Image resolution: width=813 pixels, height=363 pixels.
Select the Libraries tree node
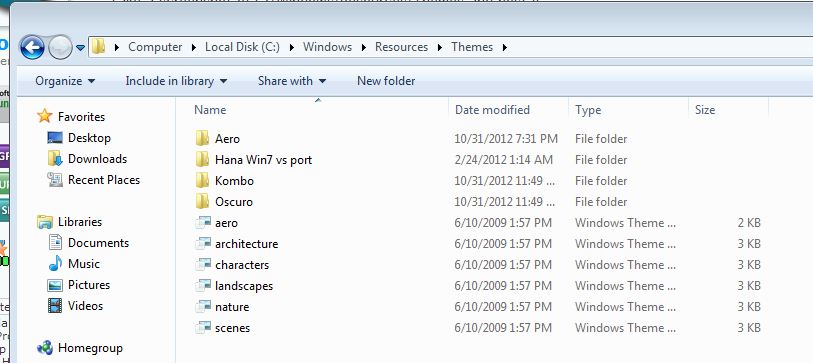point(80,222)
